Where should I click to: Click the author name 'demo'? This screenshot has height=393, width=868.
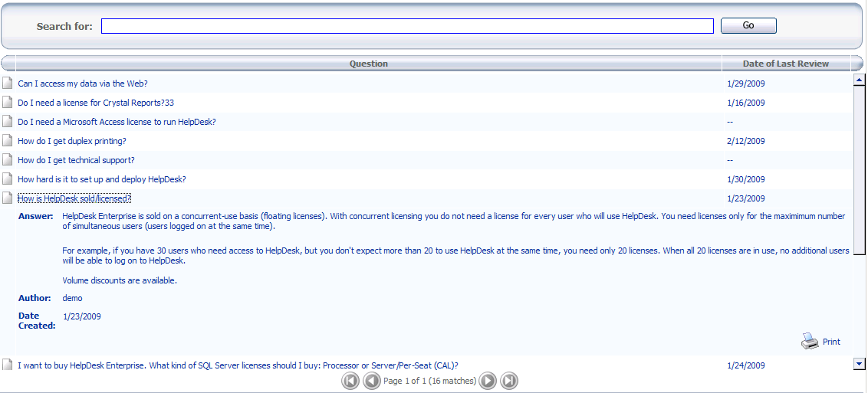click(x=73, y=299)
